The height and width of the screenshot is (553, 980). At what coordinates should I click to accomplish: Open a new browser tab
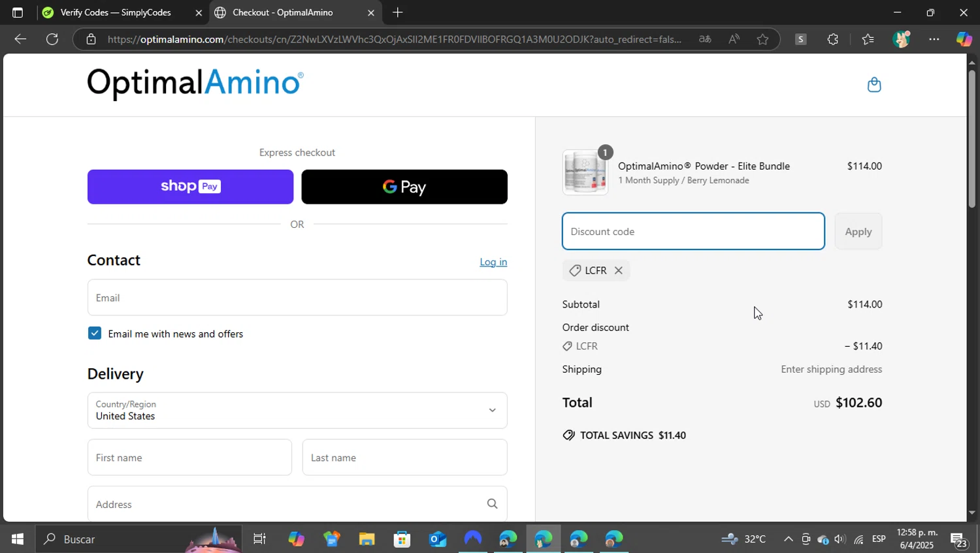(x=397, y=12)
